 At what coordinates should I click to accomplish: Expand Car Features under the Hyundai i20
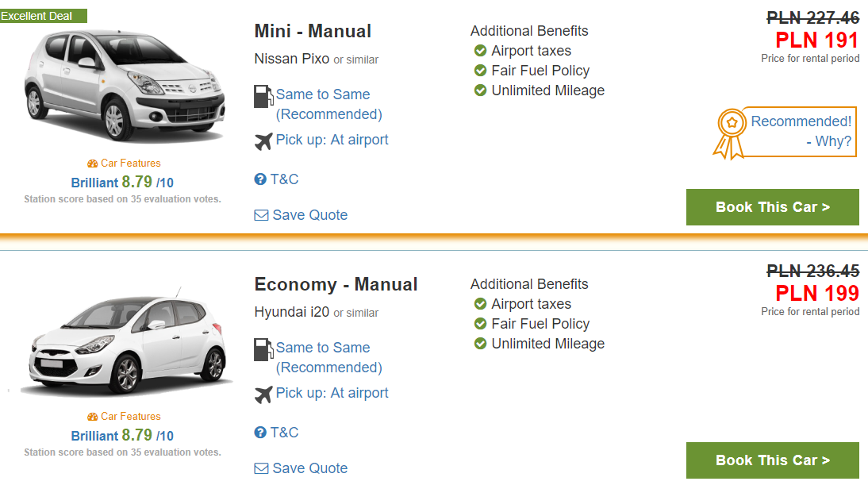tap(124, 417)
